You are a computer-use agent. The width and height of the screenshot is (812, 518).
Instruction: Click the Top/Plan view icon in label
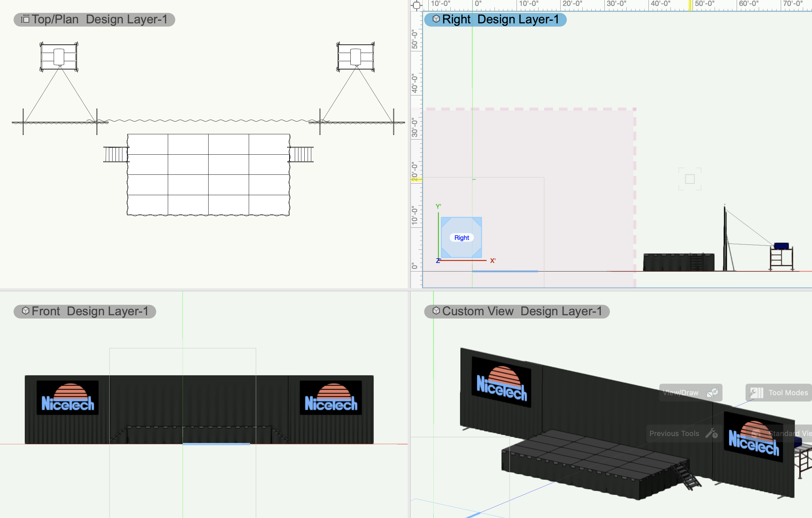25,19
